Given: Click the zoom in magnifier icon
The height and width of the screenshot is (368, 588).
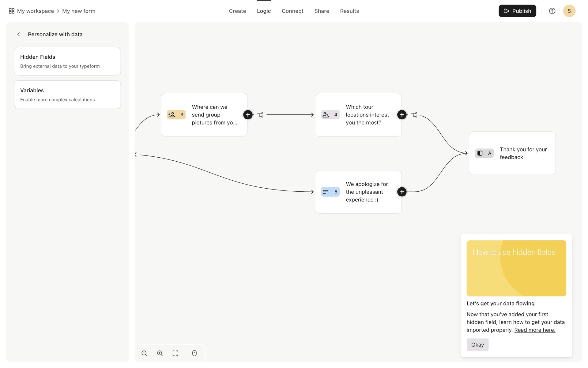Looking at the screenshot, I should (160, 353).
